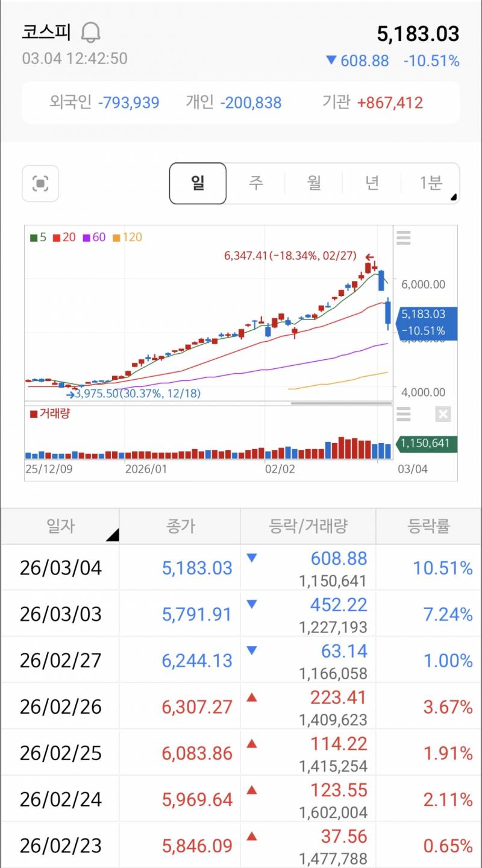Tap the header price 5,183.03

418,34
